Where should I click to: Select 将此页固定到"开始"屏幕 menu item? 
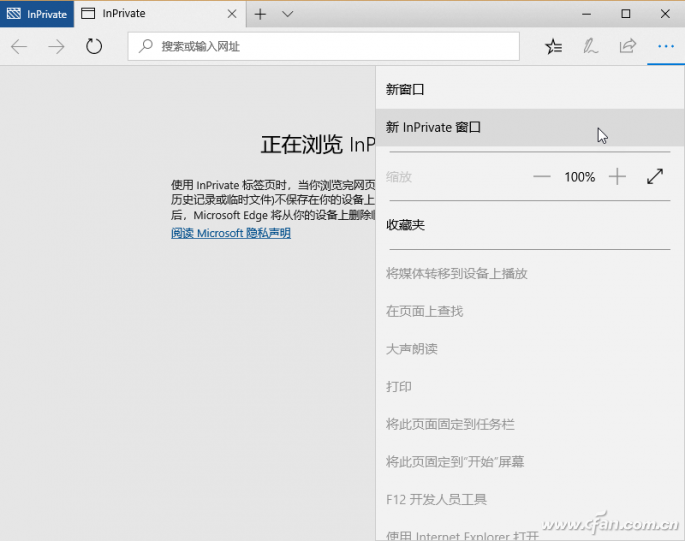click(x=530, y=461)
